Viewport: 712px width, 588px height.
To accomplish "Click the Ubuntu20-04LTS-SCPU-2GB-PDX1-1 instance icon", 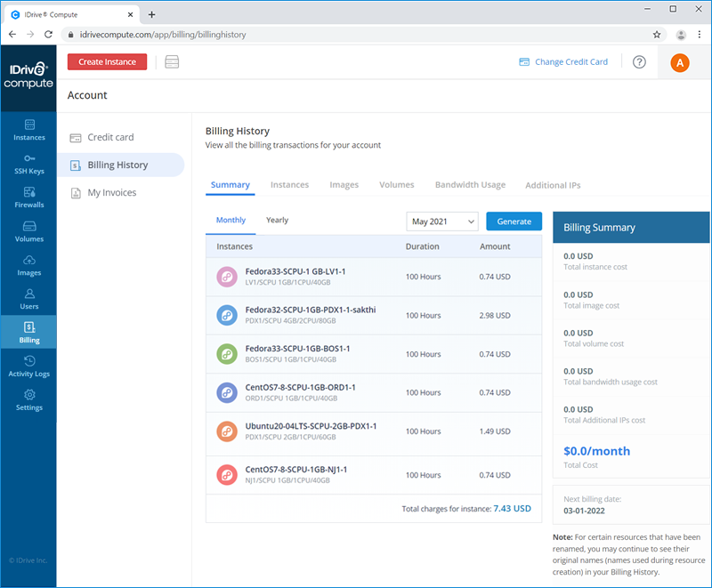I will tap(227, 431).
